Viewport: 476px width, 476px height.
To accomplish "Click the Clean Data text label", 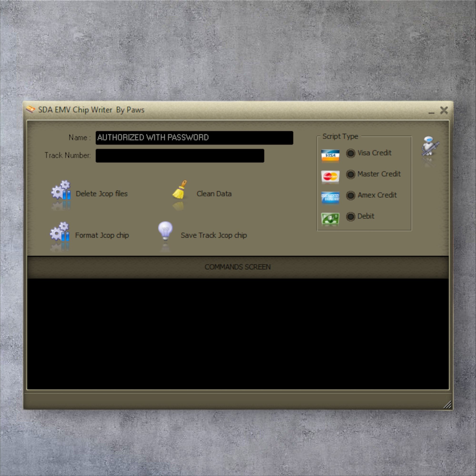I will pyautogui.click(x=214, y=194).
